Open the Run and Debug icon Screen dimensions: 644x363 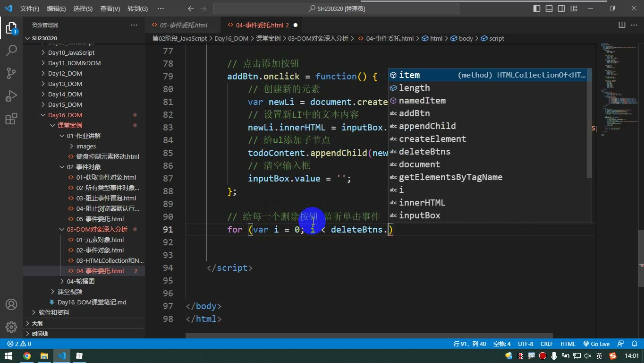pos(11,96)
